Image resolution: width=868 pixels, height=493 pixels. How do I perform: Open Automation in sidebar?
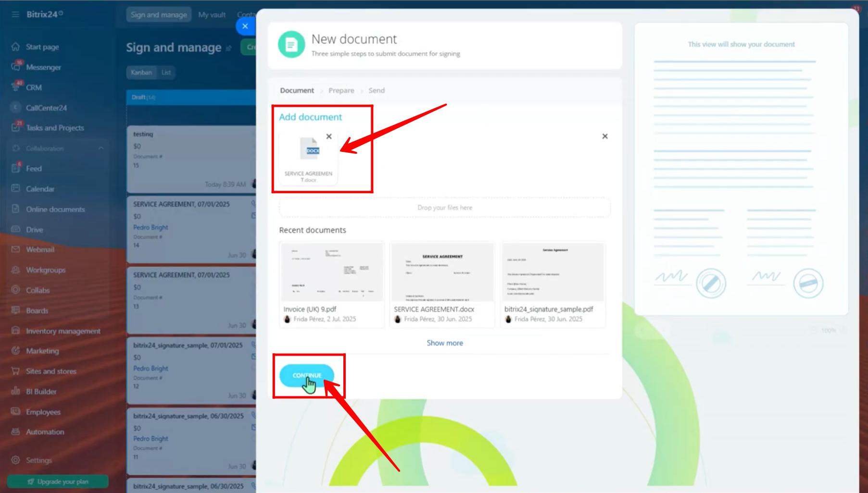point(45,432)
